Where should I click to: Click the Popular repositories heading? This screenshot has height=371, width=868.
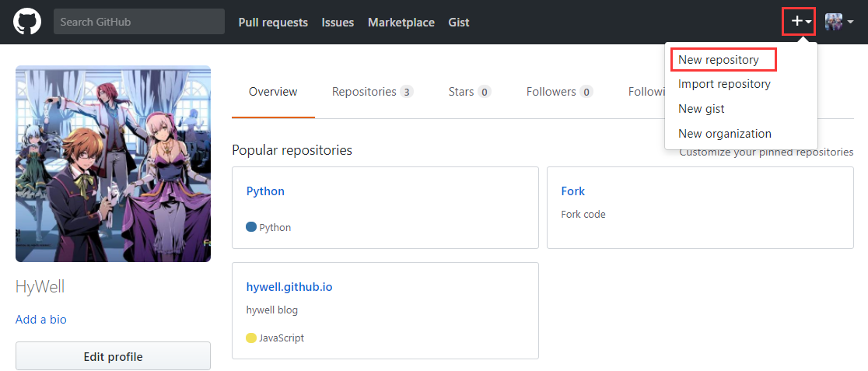click(x=292, y=150)
